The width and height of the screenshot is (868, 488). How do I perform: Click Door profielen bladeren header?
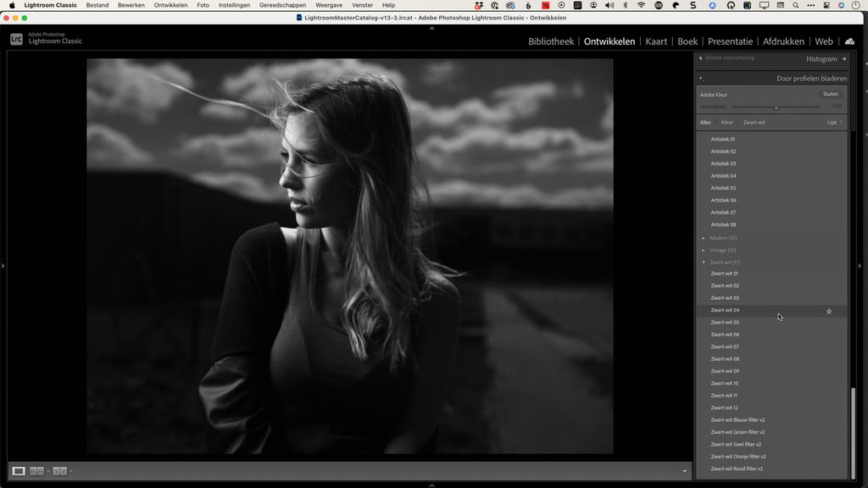point(811,79)
